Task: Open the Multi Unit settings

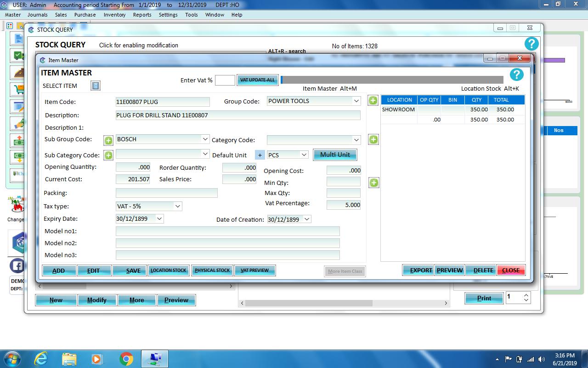Action: (335, 155)
